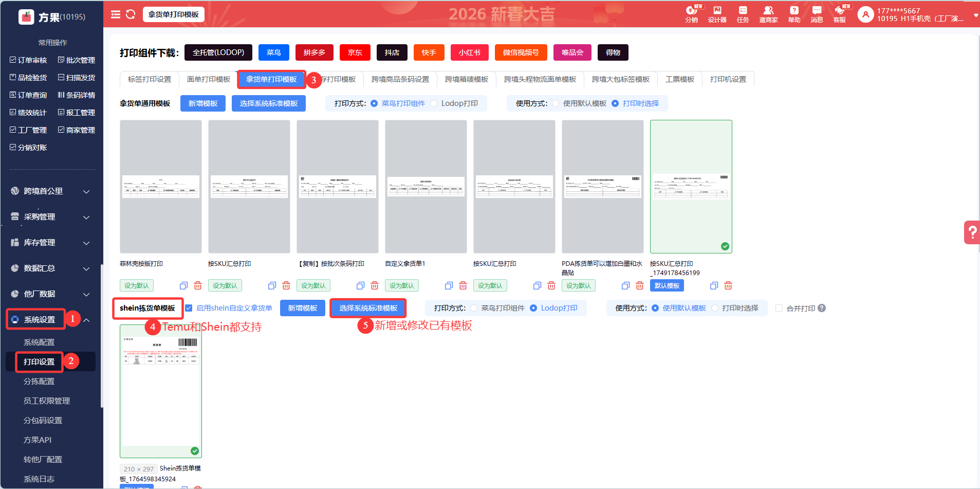Collapse the sidebar with the hamburger icon
This screenshot has width=980, height=489.
[x=116, y=14]
